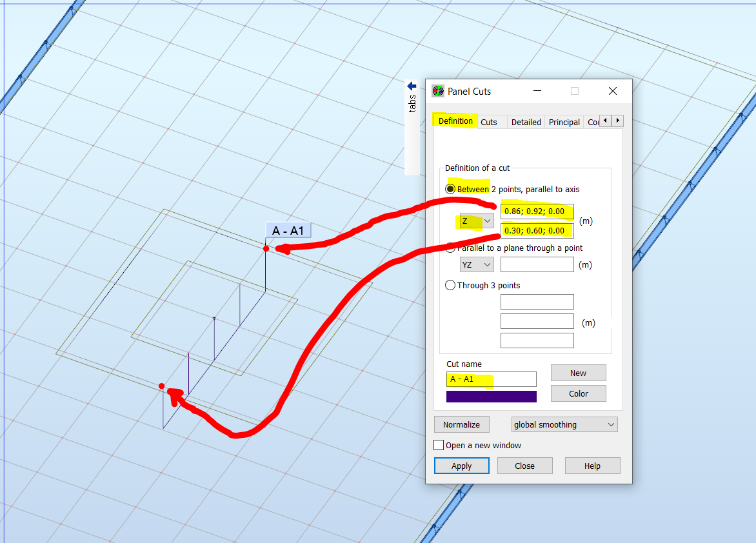The height and width of the screenshot is (543, 756).
Task: Apply the panel cut definition
Action: click(x=462, y=466)
